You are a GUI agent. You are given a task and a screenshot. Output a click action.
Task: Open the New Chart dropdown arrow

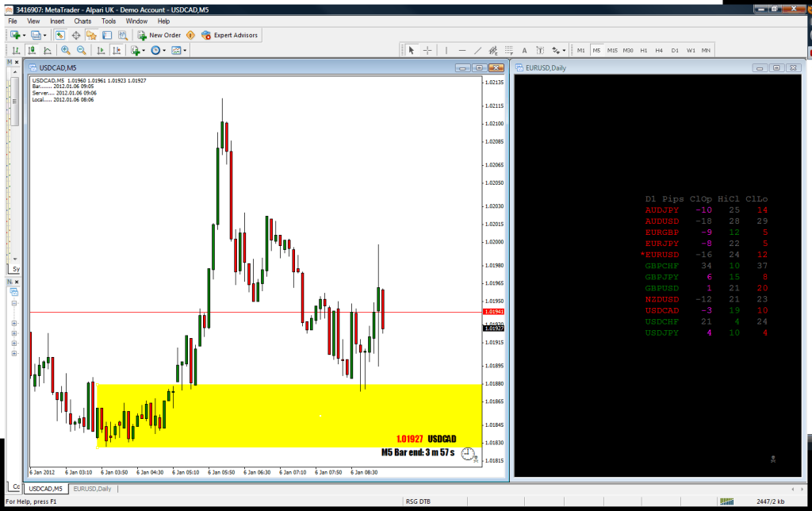coord(24,35)
